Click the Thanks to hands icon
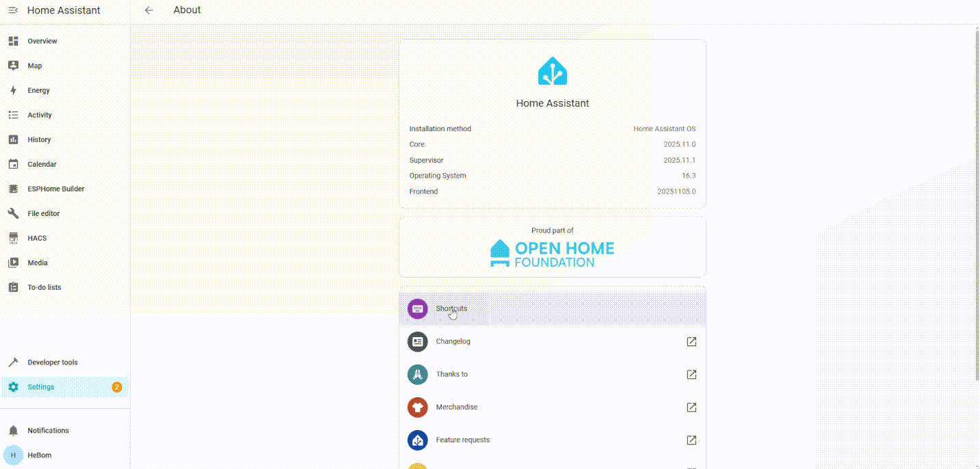The width and height of the screenshot is (980, 469). tap(418, 375)
